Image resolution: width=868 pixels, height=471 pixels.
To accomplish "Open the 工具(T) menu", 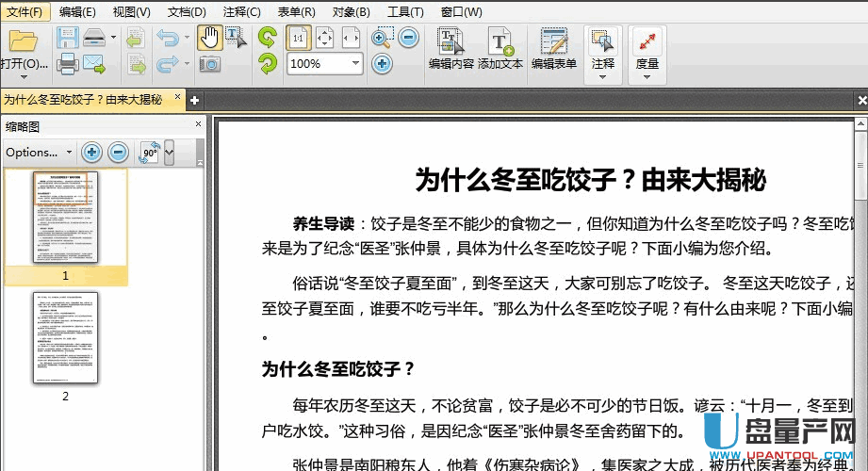I will tap(405, 12).
